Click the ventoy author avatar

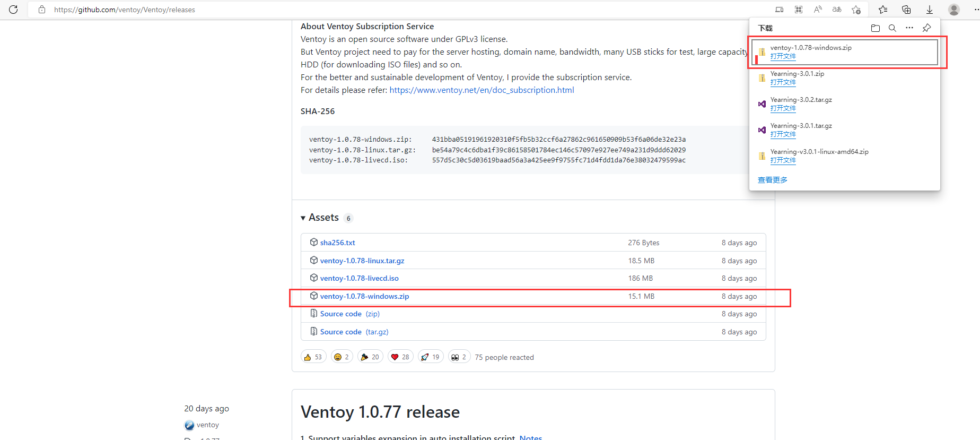click(x=189, y=425)
